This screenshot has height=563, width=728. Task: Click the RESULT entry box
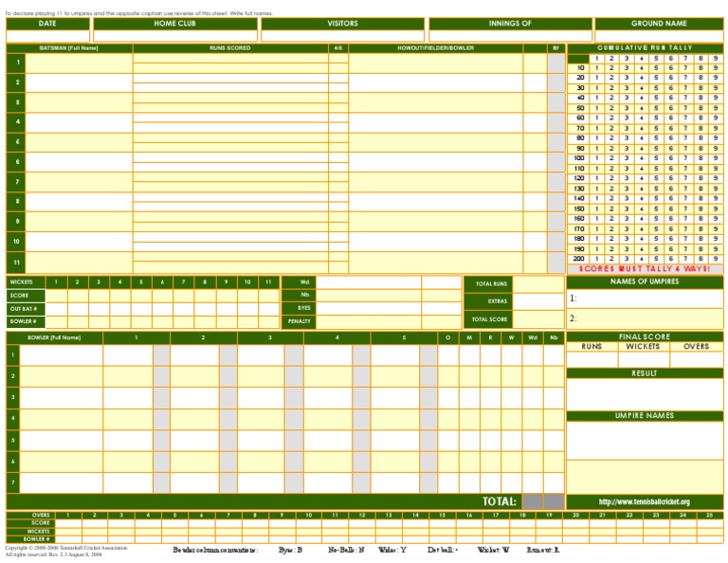click(645, 394)
